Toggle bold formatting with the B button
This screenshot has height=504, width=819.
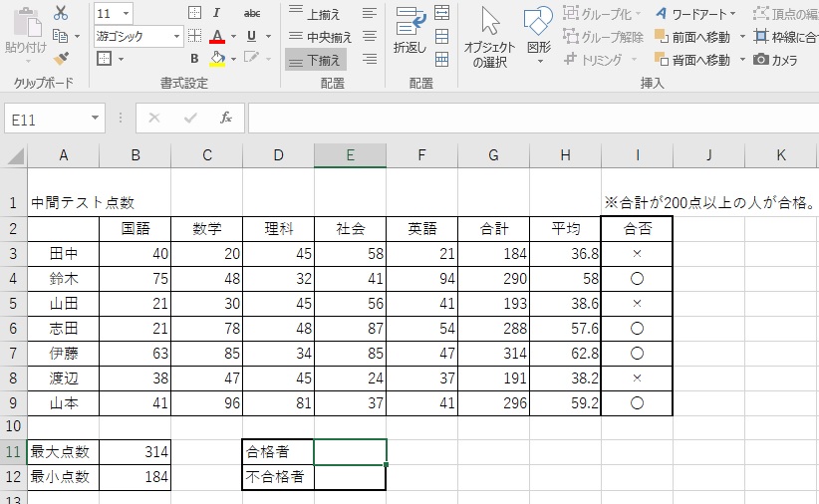click(194, 59)
